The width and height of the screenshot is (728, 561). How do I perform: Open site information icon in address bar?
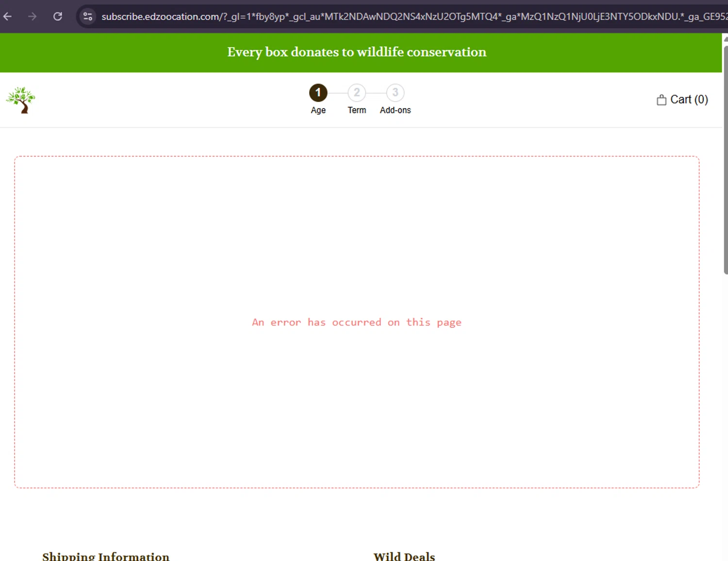(x=88, y=17)
